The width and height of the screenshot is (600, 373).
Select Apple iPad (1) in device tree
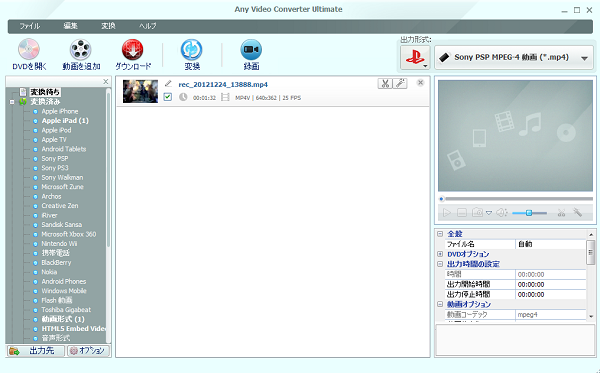tap(65, 121)
